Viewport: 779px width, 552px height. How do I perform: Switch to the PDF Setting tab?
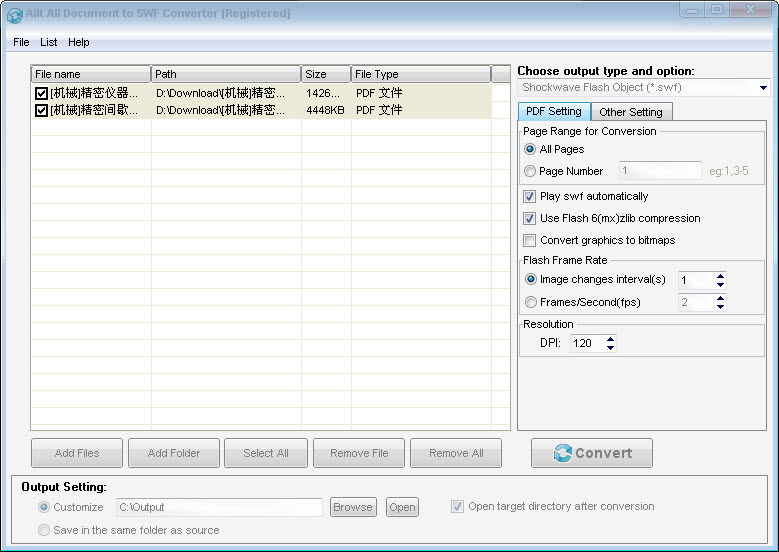tap(554, 111)
